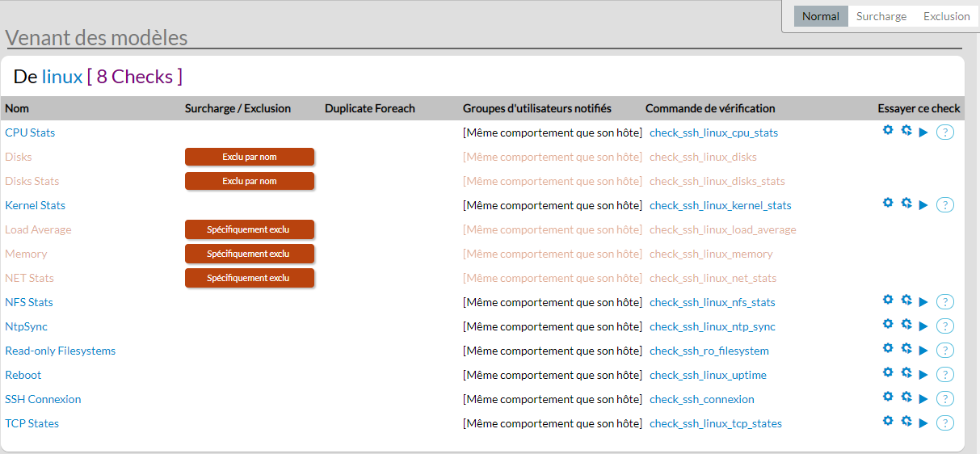
Task: Click 'Exclu par nom' button for Disks
Action: point(249,157)
